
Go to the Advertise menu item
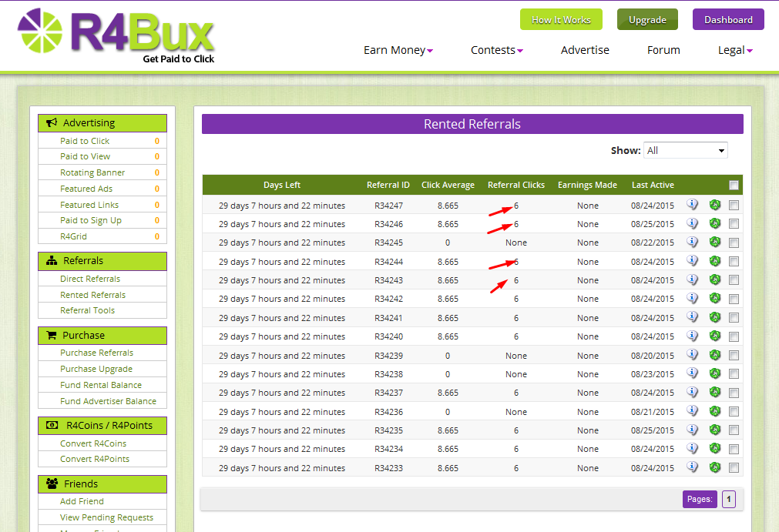pyautogui.click(x=585, y=50)
